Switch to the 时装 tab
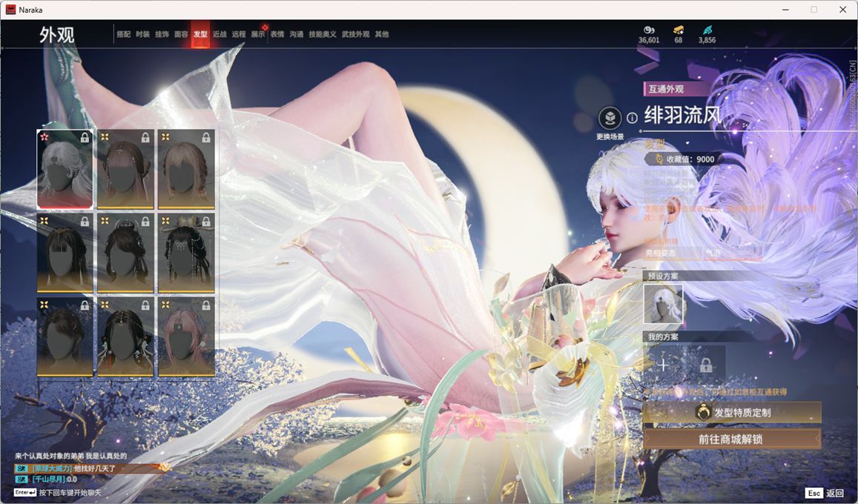Screen dimensions: 858x504 click(x=143, y=34)
